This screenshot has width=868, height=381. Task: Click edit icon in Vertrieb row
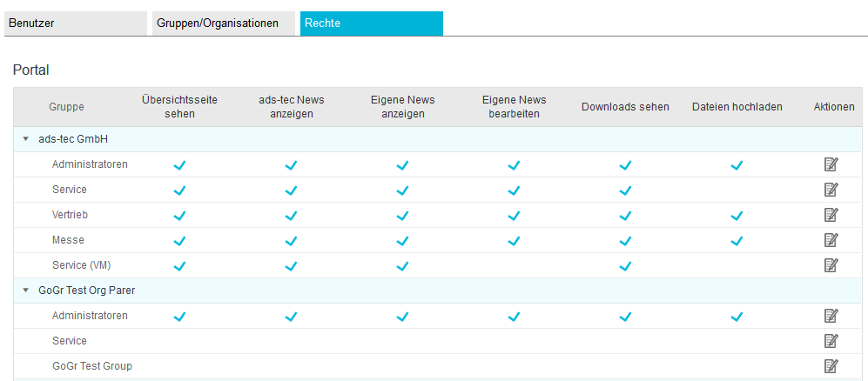(831, 215)
